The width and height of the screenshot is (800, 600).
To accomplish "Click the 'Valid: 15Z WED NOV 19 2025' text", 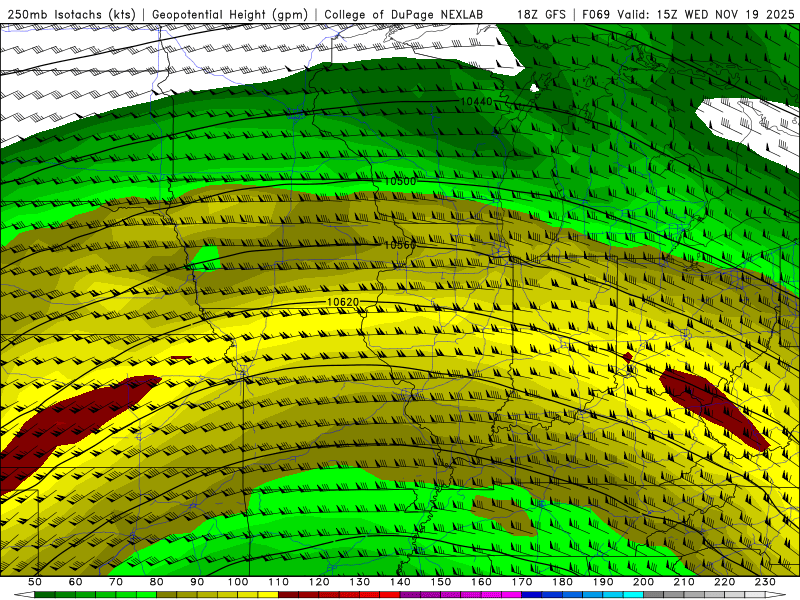I will click(706, 14).
